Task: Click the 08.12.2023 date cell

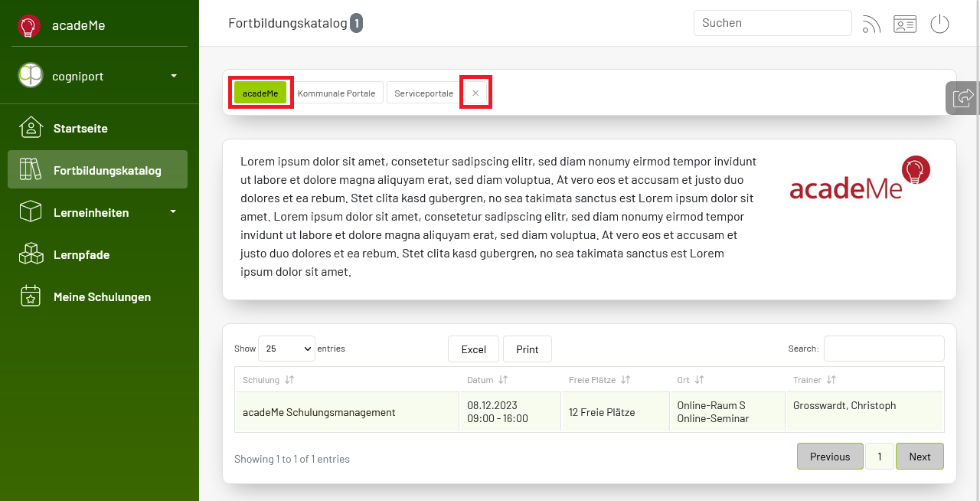Action: point(511,412)
